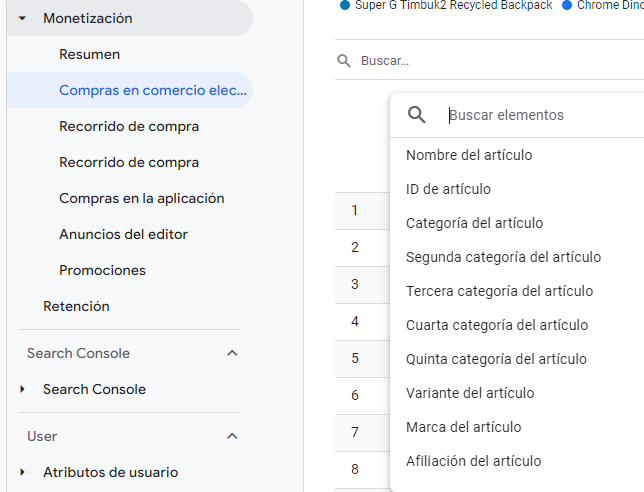Viewport: 644px width, 492px height.
Task: Open the Promociones report
Action: coord(102,270)
